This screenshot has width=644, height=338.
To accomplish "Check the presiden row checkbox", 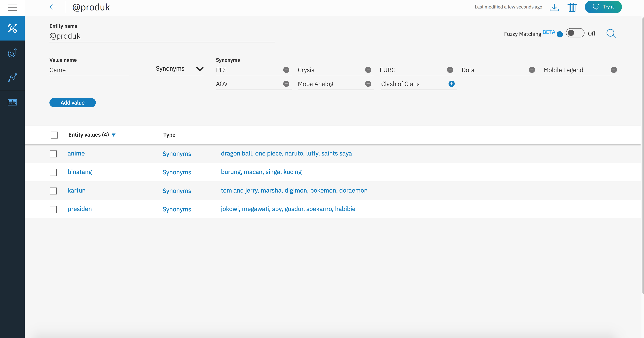I will tap(53, 209).
